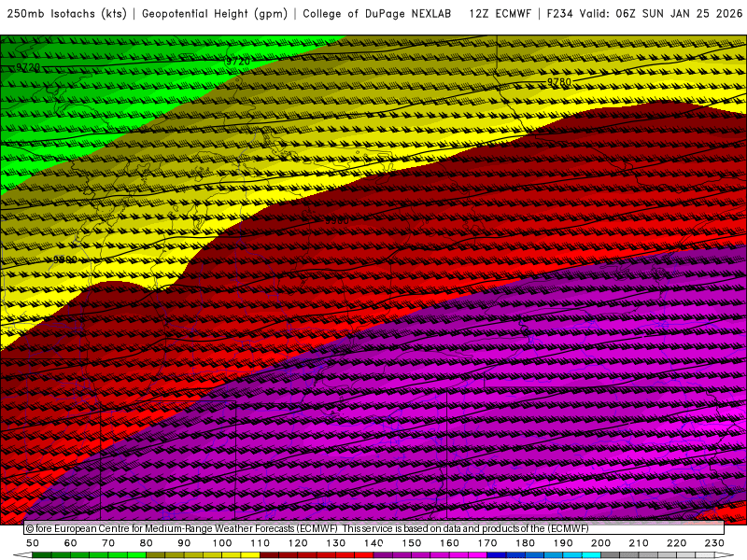Viewport: 747px width, 560px height.
Task: Click the 80 kts legend label
Action: pos(147,543)
